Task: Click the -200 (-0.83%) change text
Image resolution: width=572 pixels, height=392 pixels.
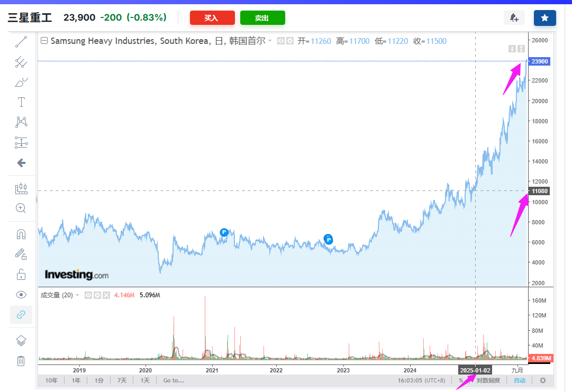Action: (x=133, y=17)
